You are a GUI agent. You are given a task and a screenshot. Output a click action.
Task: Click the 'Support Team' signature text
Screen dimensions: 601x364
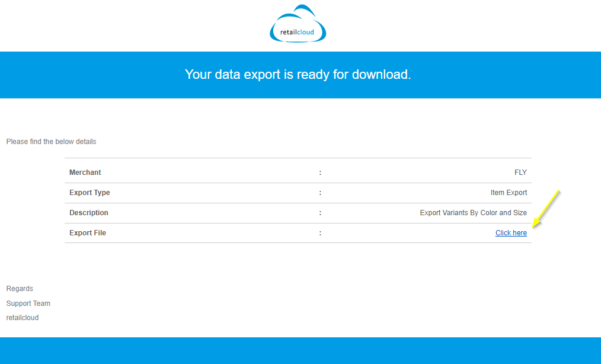click(x=28, y=304)
